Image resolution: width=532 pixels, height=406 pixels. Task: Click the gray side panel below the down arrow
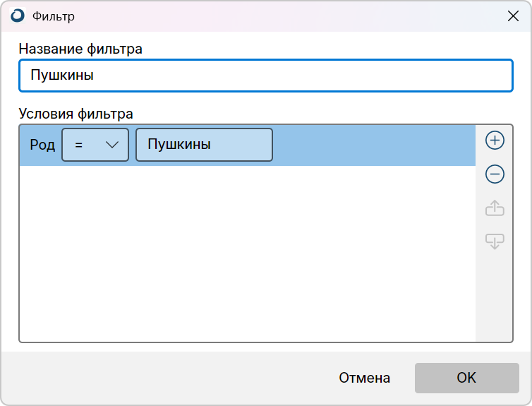494,296
